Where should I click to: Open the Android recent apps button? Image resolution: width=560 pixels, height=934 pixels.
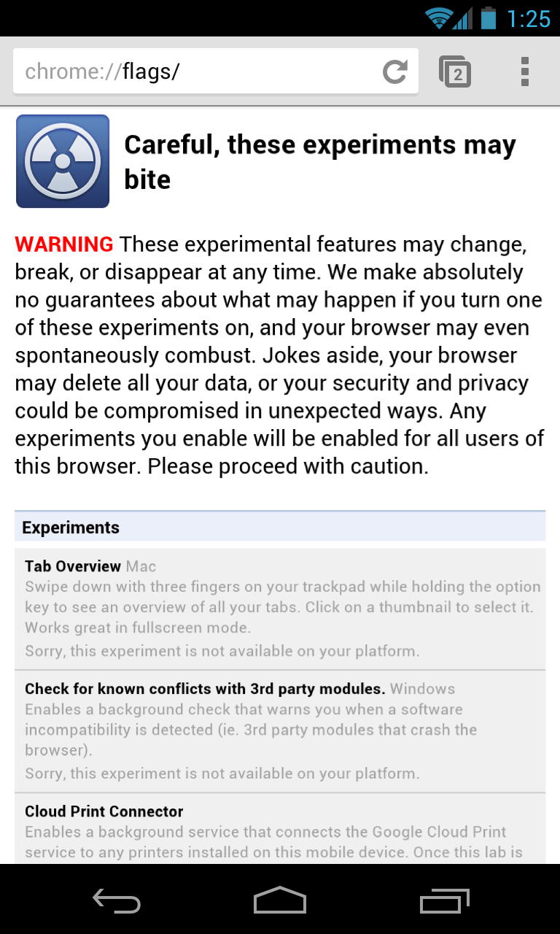coord(445,900)
